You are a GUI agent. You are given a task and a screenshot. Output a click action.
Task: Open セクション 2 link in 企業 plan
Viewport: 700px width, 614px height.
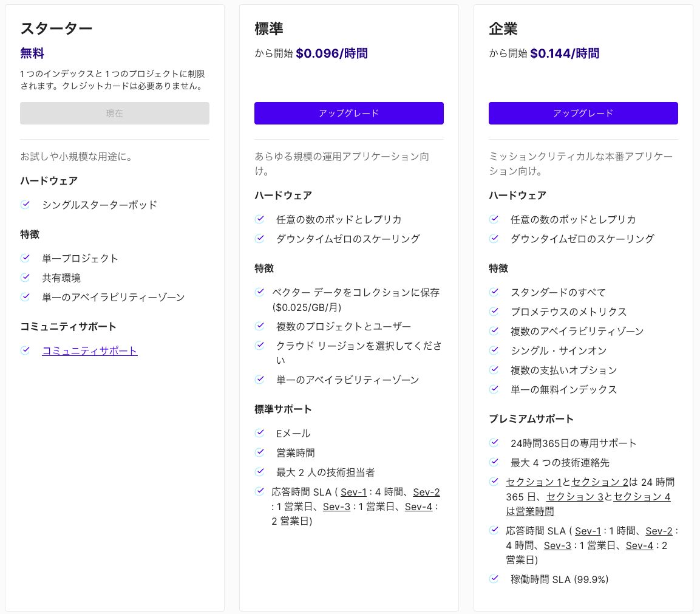[600, 482]
